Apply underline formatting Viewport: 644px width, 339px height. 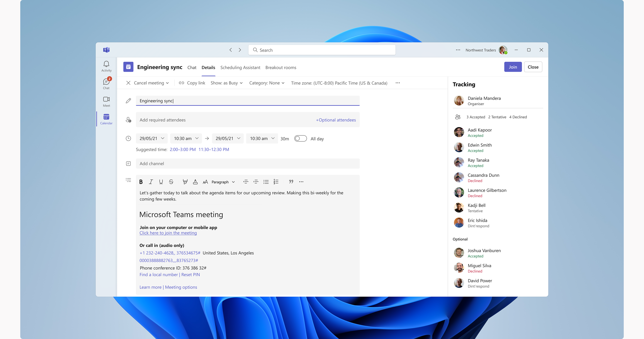(161, 182)
